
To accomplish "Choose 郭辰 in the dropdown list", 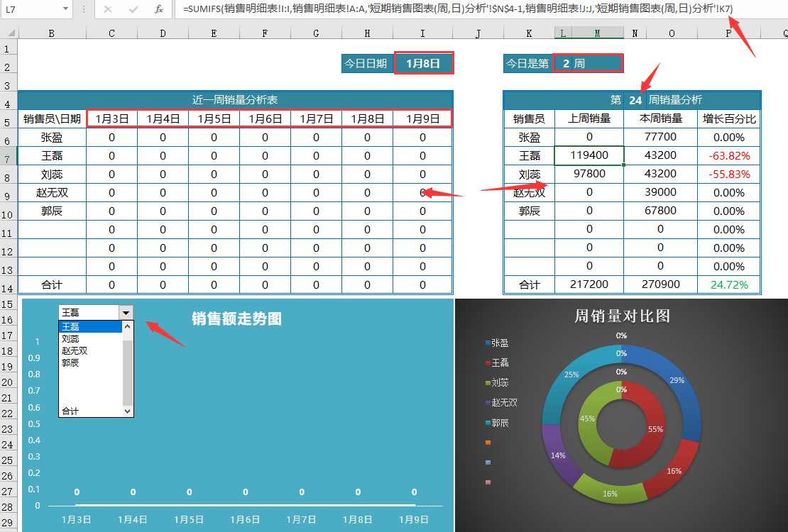I will (90, 362).
